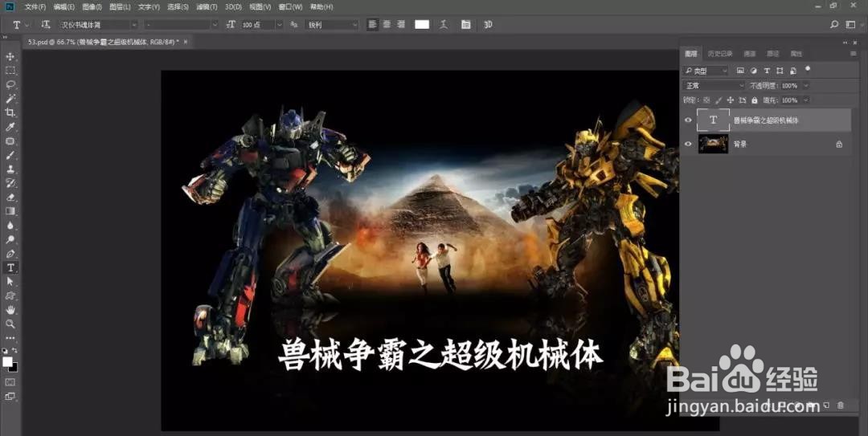
Task: Change screen mode icon in toolbox
Action: point(10,396)
